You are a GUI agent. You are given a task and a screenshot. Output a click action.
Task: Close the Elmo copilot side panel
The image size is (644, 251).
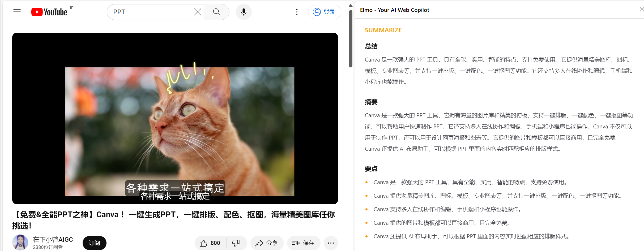click(x=641, y=10)
